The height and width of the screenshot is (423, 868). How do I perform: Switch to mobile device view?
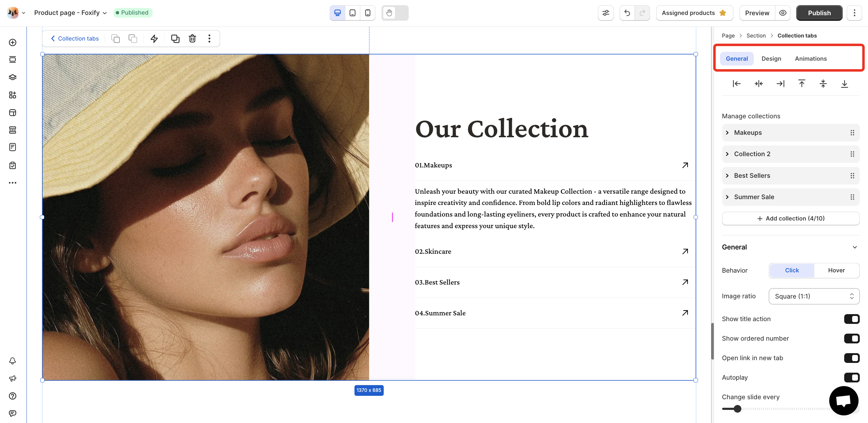coord(368,13)
